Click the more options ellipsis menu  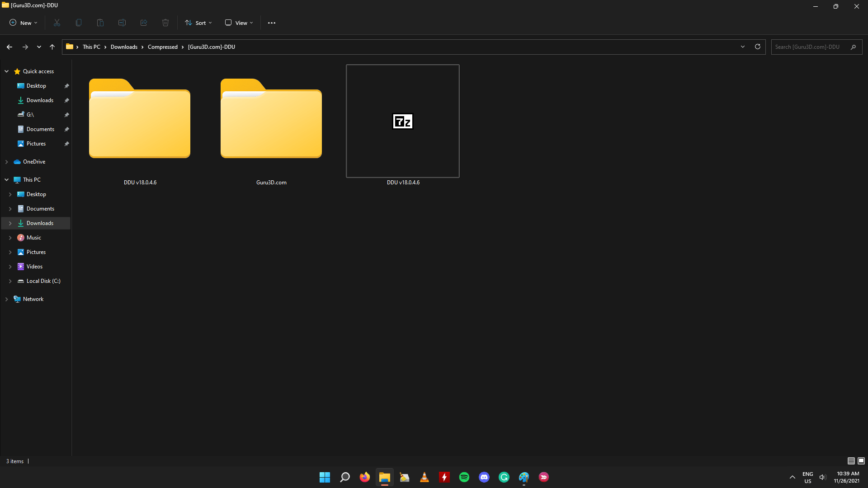pos(272,23)
